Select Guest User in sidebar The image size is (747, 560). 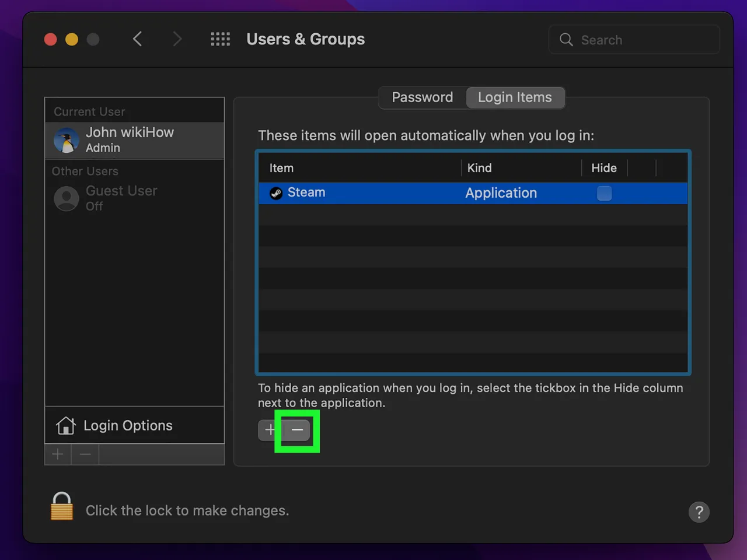pos(121,198)
